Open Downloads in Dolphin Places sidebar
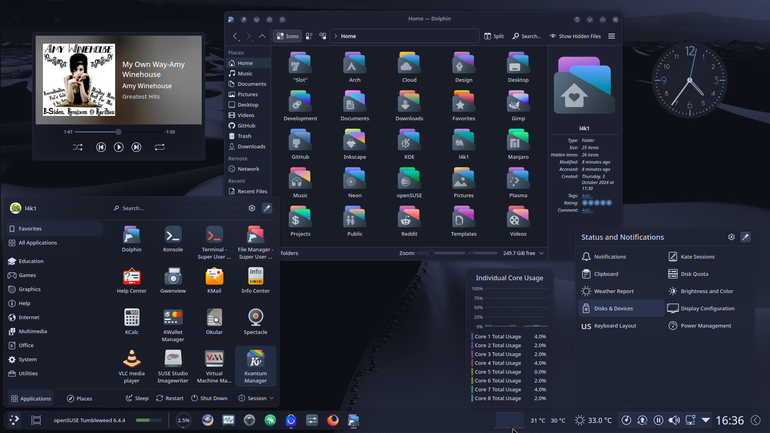 [248, 146]
